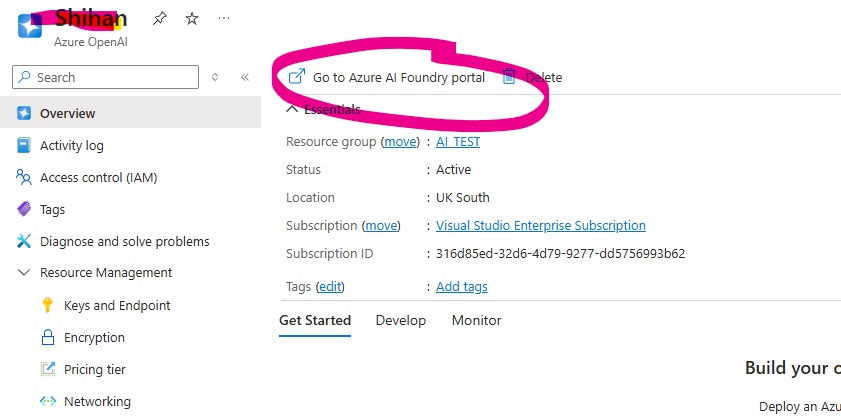Toggle the expand/collapse arrows beside search

click(215, 77)
